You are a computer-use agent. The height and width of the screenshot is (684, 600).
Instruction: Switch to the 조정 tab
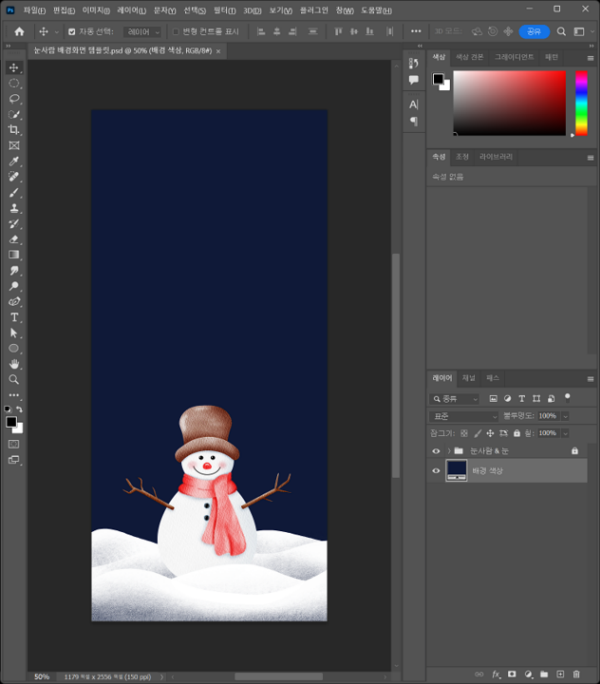462,157
